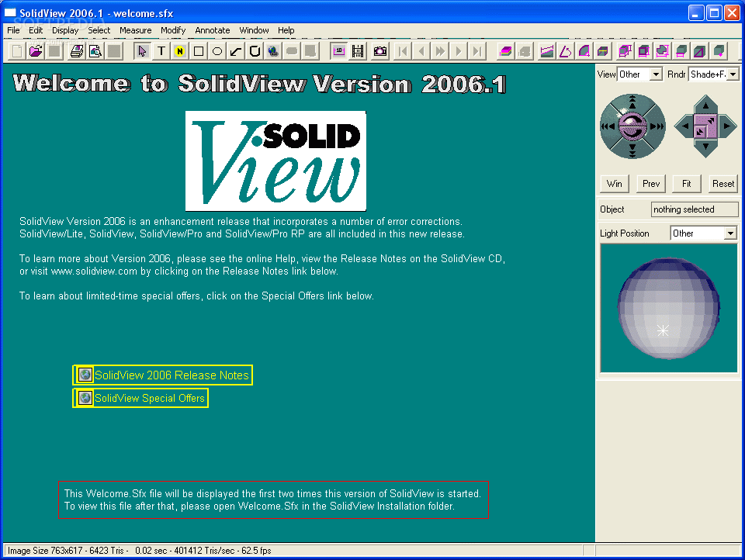This screenshot has width=745, height=560.
Task: Click the rotate left double-arrow on dial
Action: click(x=608, y=126)
